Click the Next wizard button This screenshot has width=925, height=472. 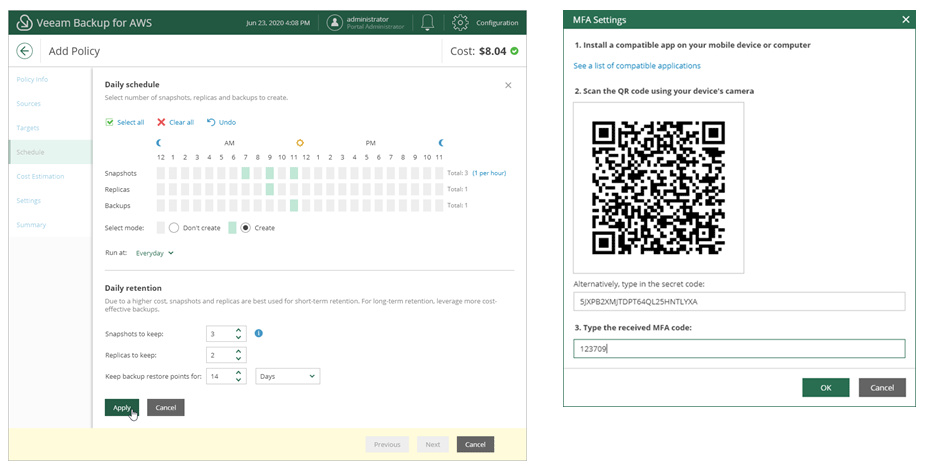[433, 444]
